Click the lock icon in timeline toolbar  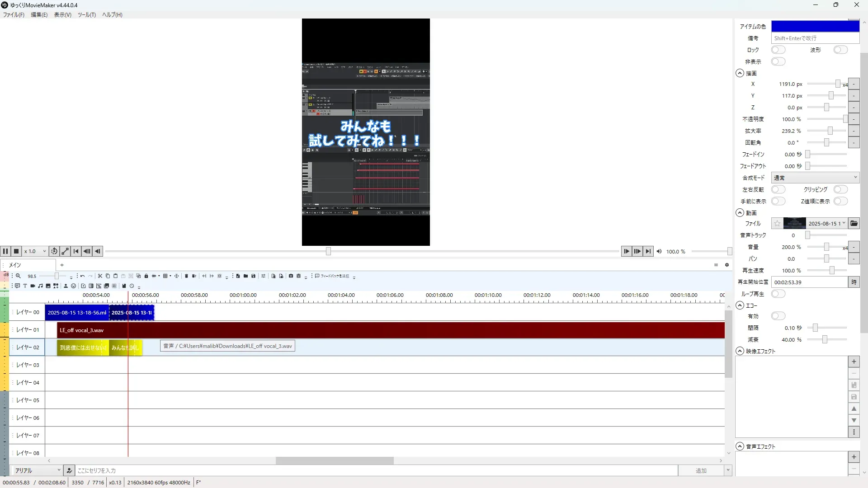tap(146, 276)
